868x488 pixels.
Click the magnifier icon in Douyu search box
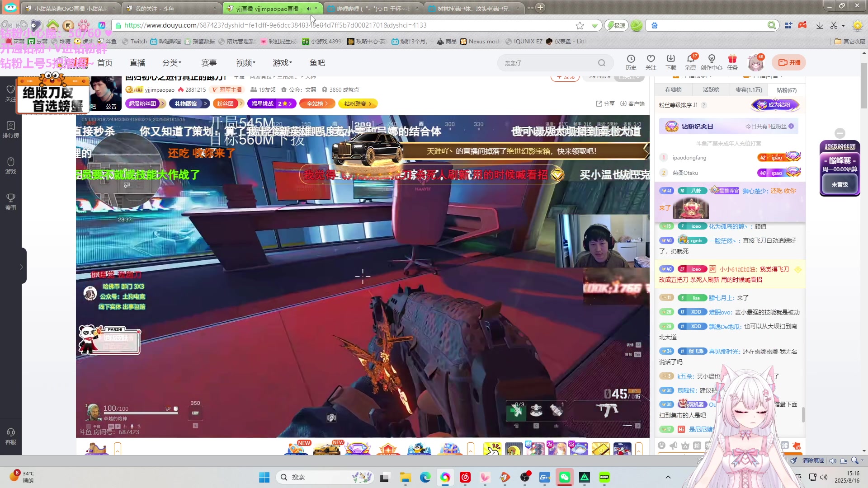coord(601,63)
